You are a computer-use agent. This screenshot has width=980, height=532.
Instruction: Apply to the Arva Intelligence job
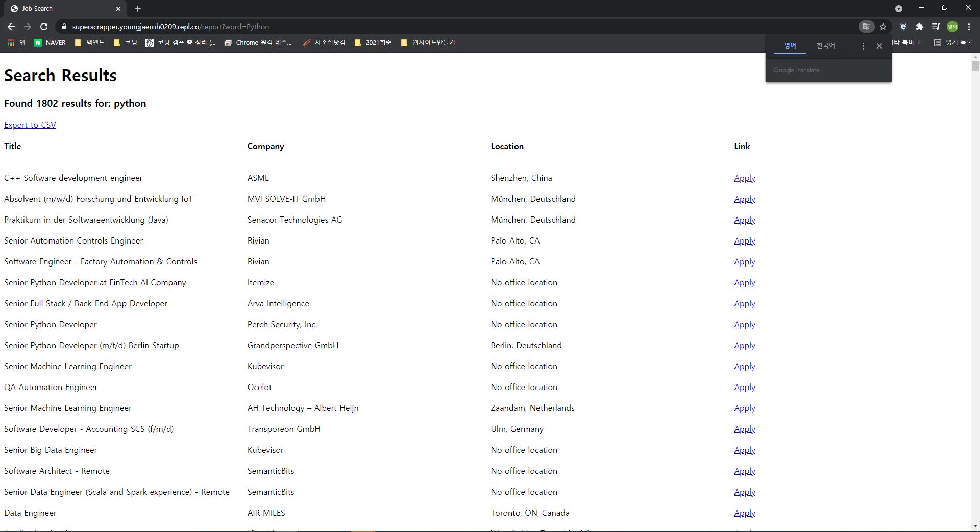pyautogui.click(x=745, y=303)
